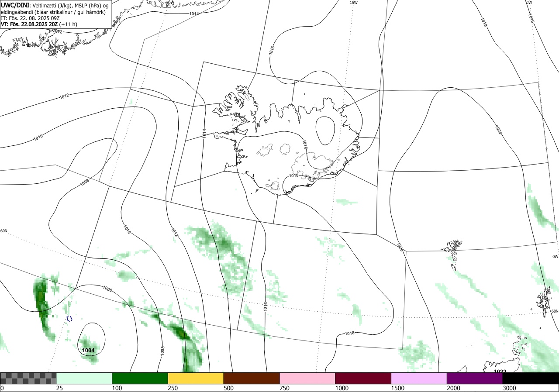Click the "30W" longitude label
Viewport: 559px width, 392px height.
coord(170,2)
